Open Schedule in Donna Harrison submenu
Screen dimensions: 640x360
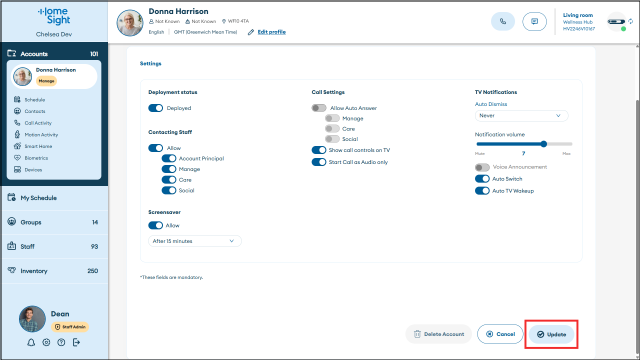pyautogui.click(x=35, y=100)
